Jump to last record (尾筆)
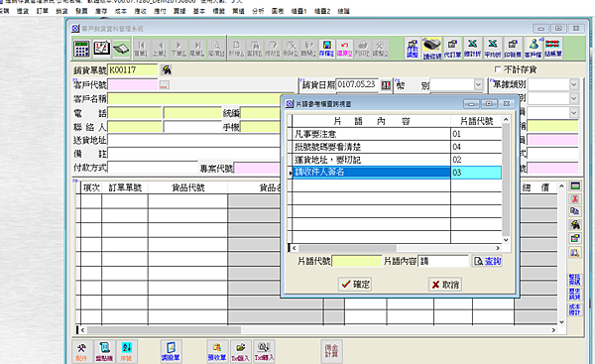The image size is (595, 364). 197,49
